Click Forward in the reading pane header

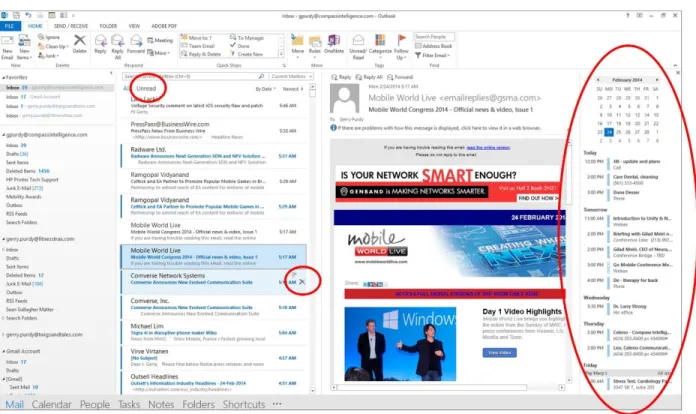click(400, 77)
